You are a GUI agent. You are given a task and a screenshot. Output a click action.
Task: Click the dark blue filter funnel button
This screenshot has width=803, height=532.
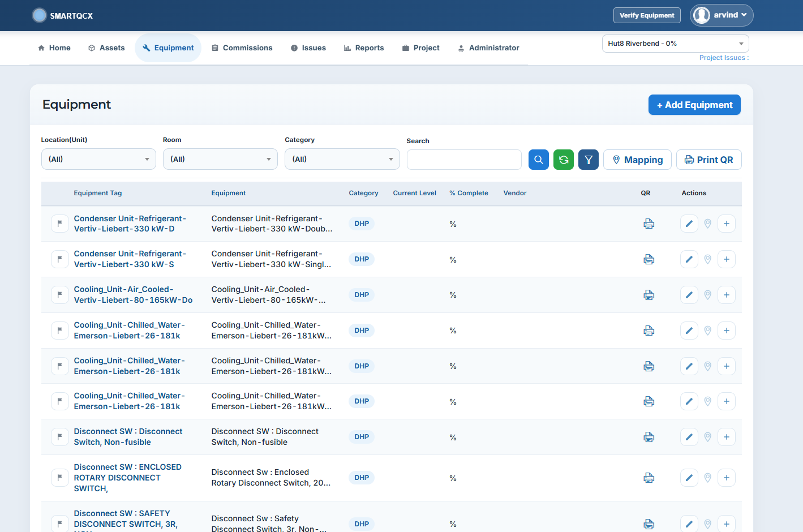click(x=589, y=160)
